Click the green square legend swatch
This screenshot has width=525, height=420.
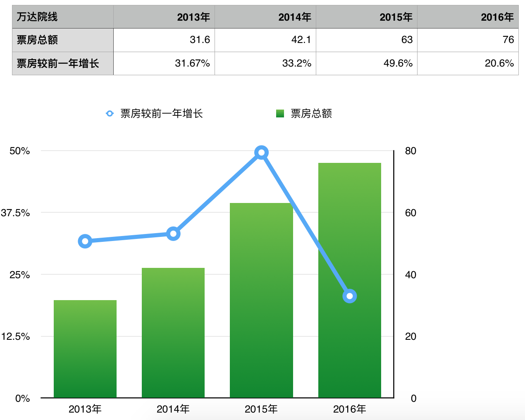[280, 113]
